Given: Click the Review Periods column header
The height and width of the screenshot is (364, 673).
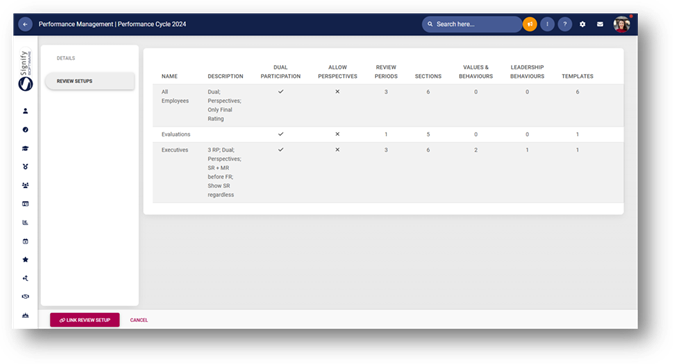Looking at the screenshot, I should pyautogui.click(x=386, y=72).
